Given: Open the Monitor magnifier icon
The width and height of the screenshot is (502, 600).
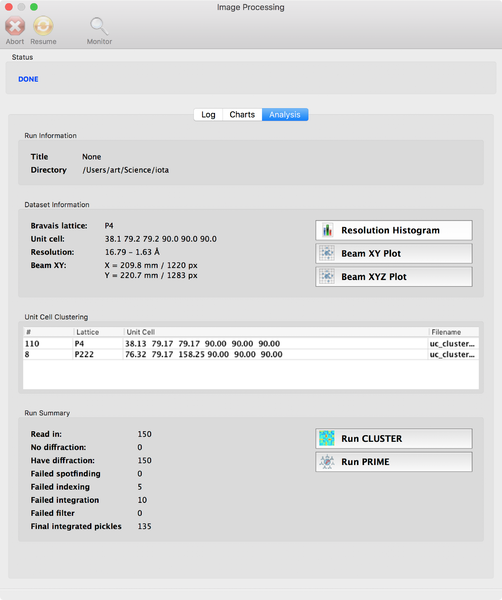Looking at the screenshot, I should pyautogui.click(x=99, y=26).
